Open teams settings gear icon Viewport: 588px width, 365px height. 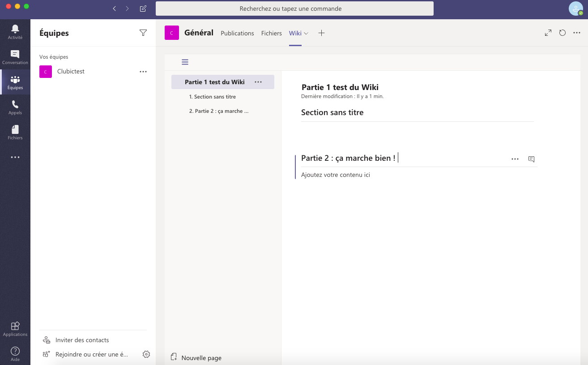[x=146, y=354]
